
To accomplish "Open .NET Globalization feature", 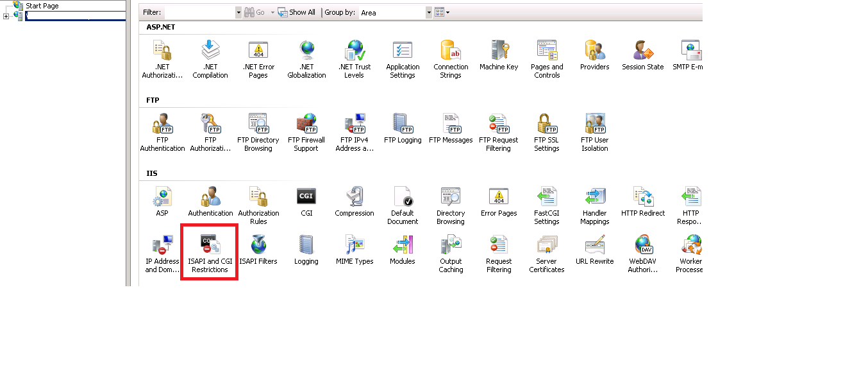I will tap(306, 58).
